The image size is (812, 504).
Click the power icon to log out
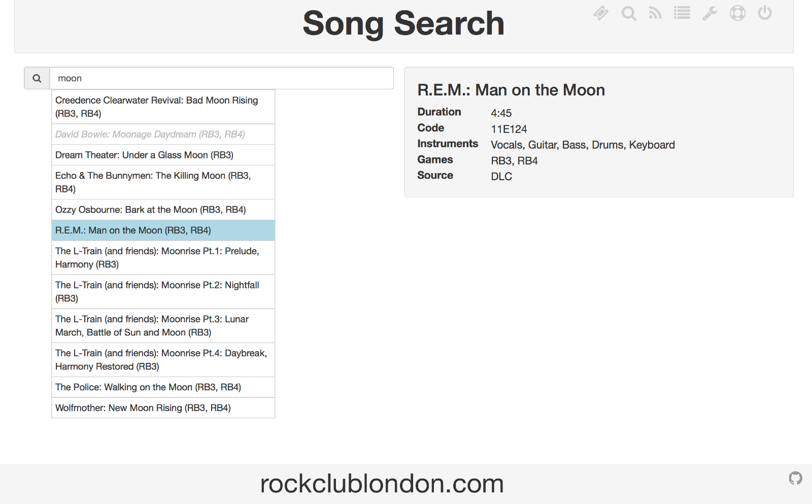(765, 13)
